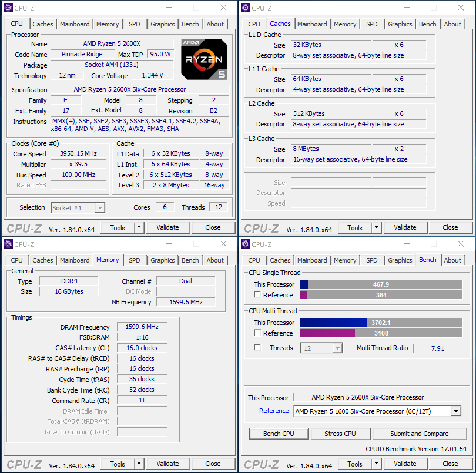This screenshot has width=476, height=473.
Task: Click the Core Speed value 3950.15 MHz
Action: 78,153
